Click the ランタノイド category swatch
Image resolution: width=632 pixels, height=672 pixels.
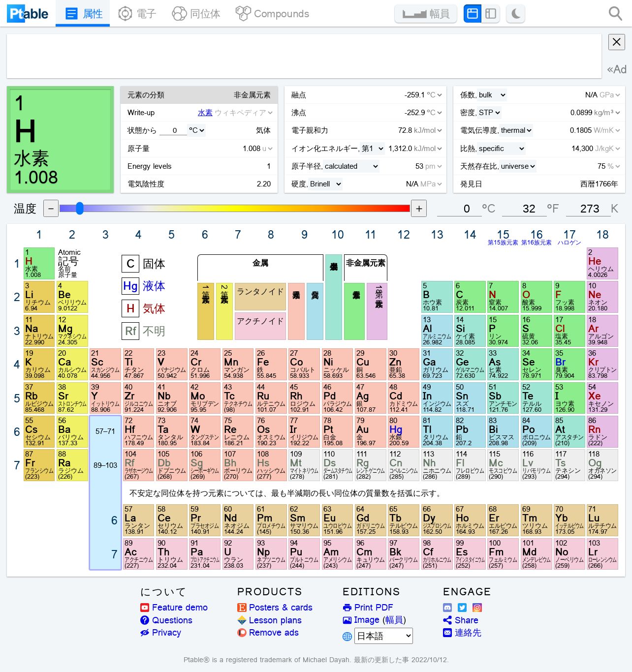(x=260, y=297)
